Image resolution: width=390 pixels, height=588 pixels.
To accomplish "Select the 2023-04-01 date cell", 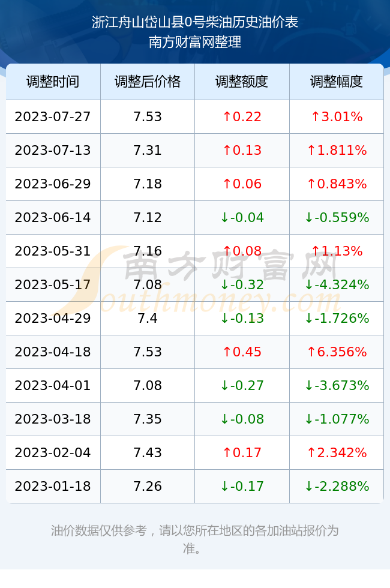I will coord(53,385).
